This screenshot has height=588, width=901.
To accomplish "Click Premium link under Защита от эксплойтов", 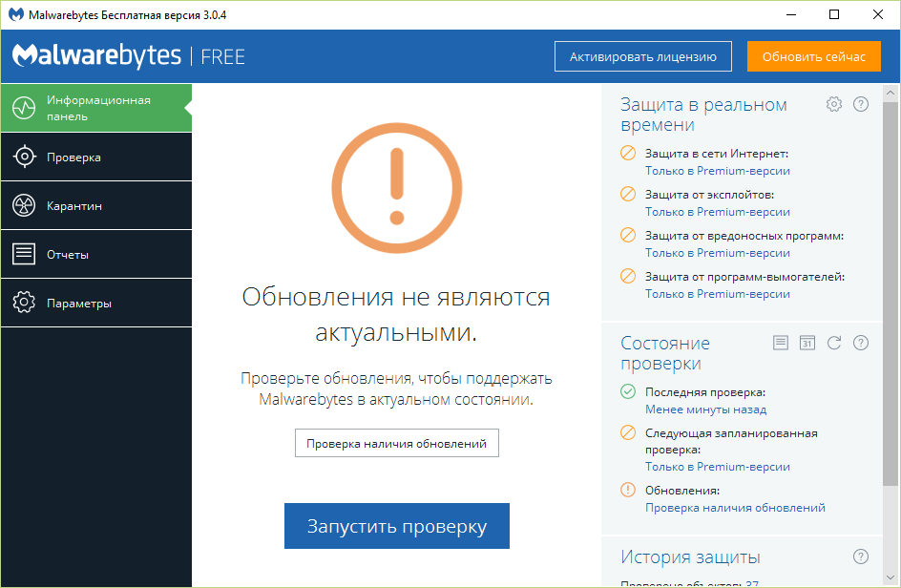I will [717, 212].
